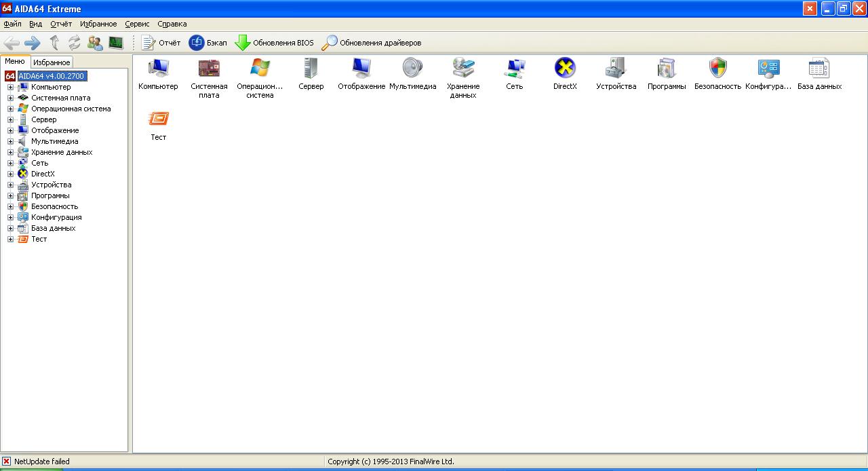Switch to the Меню tab
Image resolution: width=868 pixels, height=471 pixels.
point(15,61)
